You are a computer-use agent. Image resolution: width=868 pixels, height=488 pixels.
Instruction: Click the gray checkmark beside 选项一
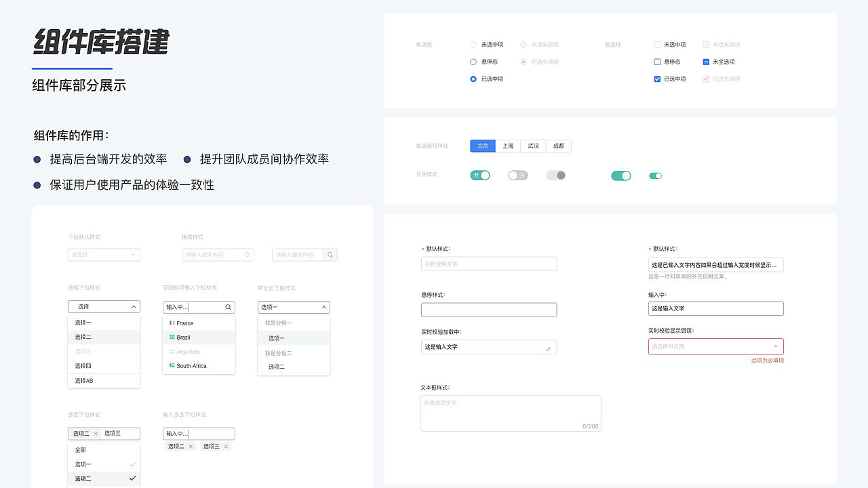(133, 464)
